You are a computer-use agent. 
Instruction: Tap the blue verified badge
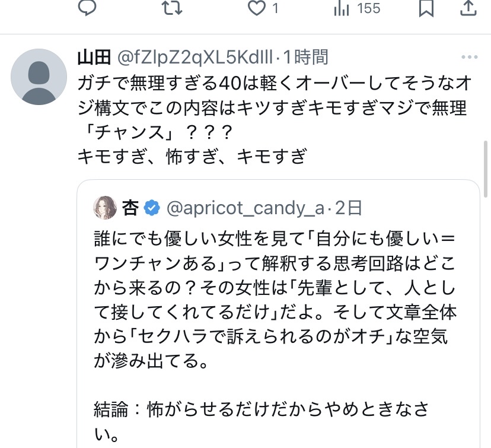(152, 208)
